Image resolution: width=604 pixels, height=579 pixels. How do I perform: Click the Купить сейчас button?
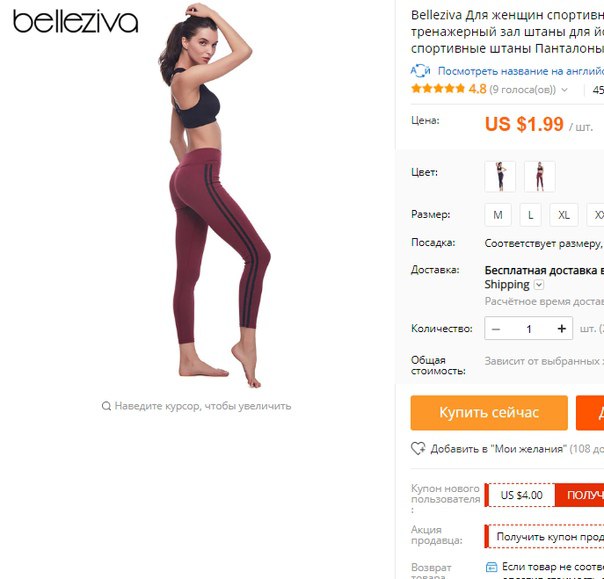489,413
